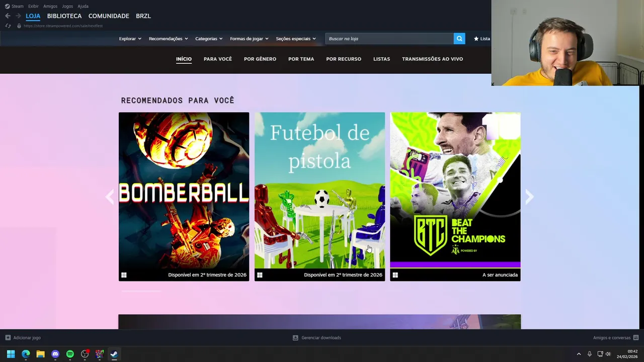The image size is (644, 362).
Task: Click the Lista wishlist link
Action: pos(485,39)
